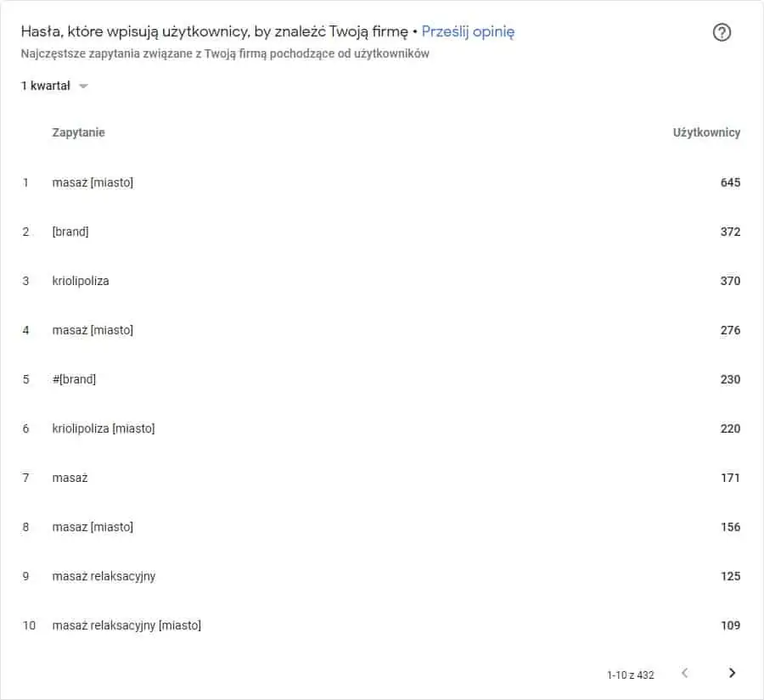Click the "masaż relaksacyjny [miasto]" query

126,625
